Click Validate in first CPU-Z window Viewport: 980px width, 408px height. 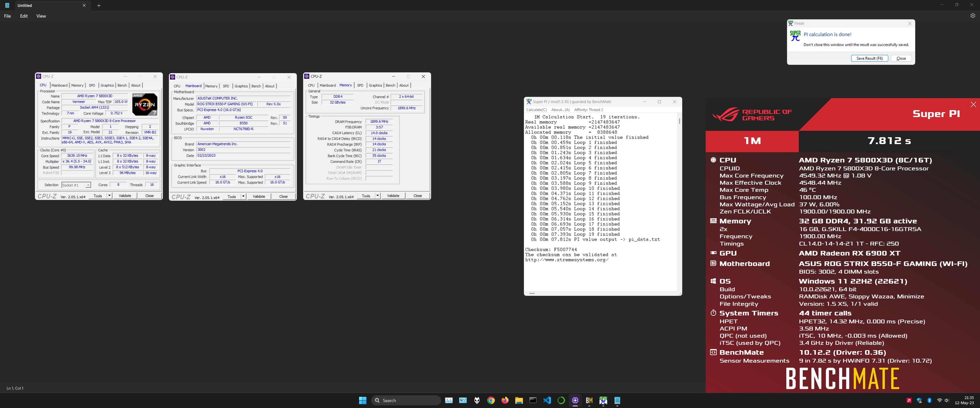pos(125,195)
